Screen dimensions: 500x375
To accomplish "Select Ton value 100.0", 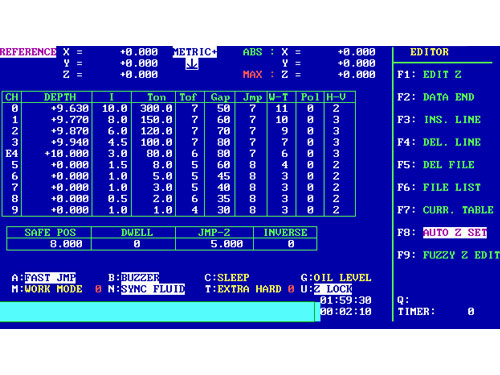I will (x=156, y=142).
